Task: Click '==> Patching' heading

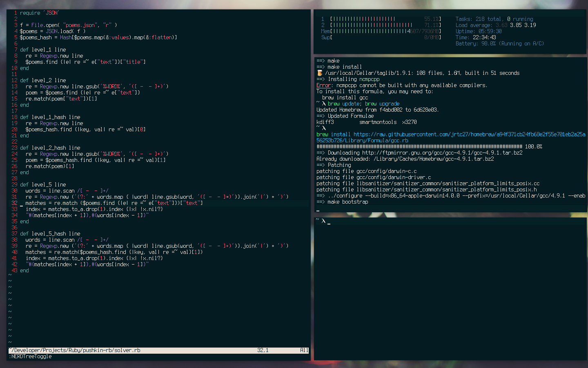Action: click(x=334, y=165)
